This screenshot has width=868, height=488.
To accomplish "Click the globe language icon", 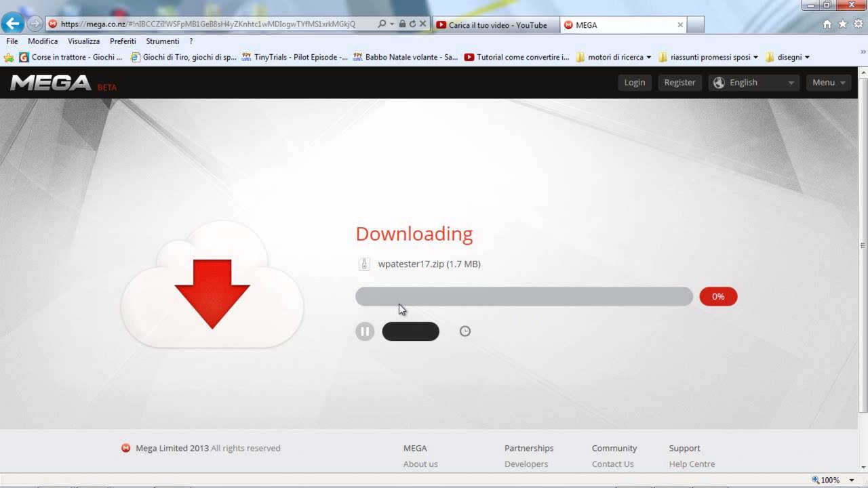I will point(719,82).
